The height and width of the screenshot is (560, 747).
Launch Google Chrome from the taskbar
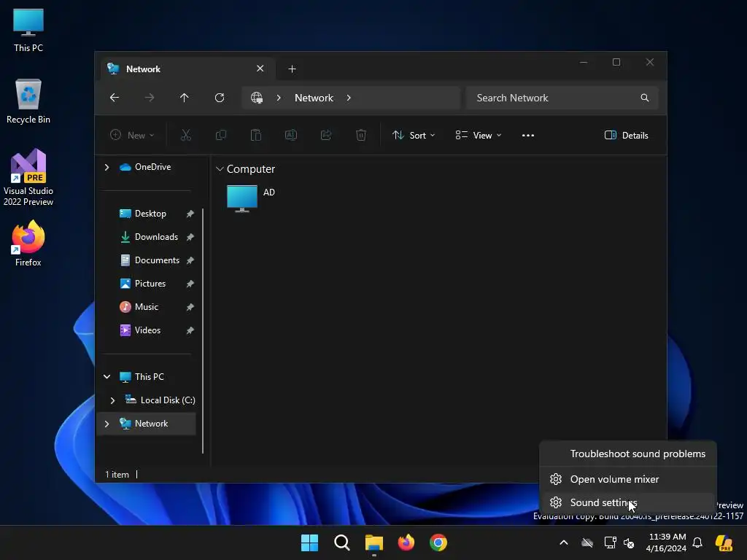pos(438,542)
